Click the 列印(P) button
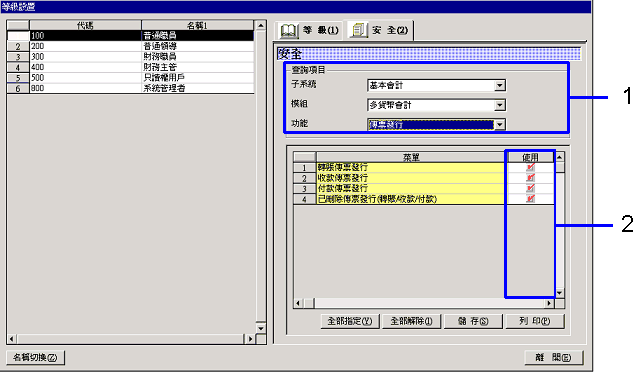Image resolution: width=634 pixels, height=373 pixels. (x=535, y=321)
